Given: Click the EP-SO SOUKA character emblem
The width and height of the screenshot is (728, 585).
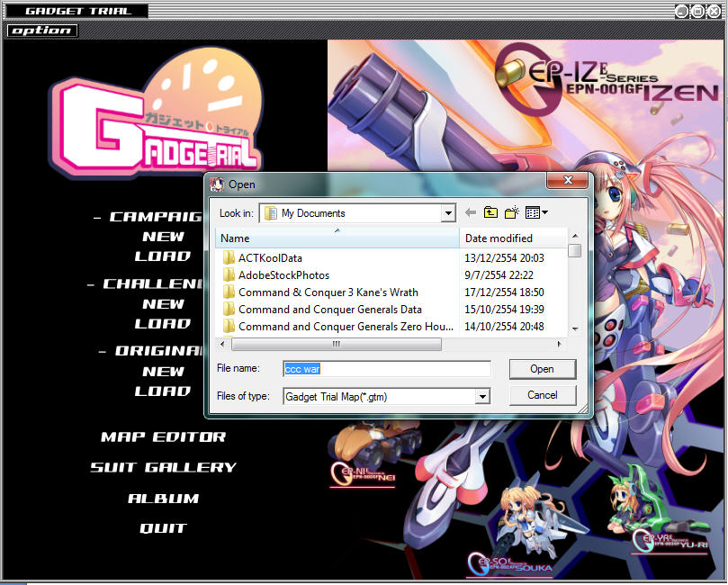Looking at the screenshot, I should (510, 563).
